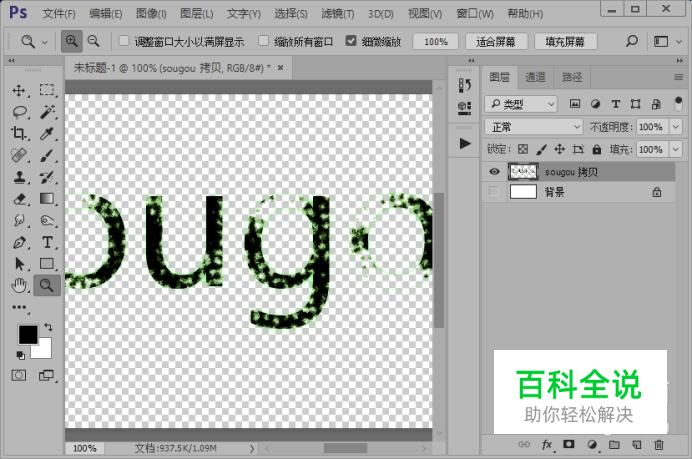
Task: Filter for type layers
Action: tap(616, 104)
